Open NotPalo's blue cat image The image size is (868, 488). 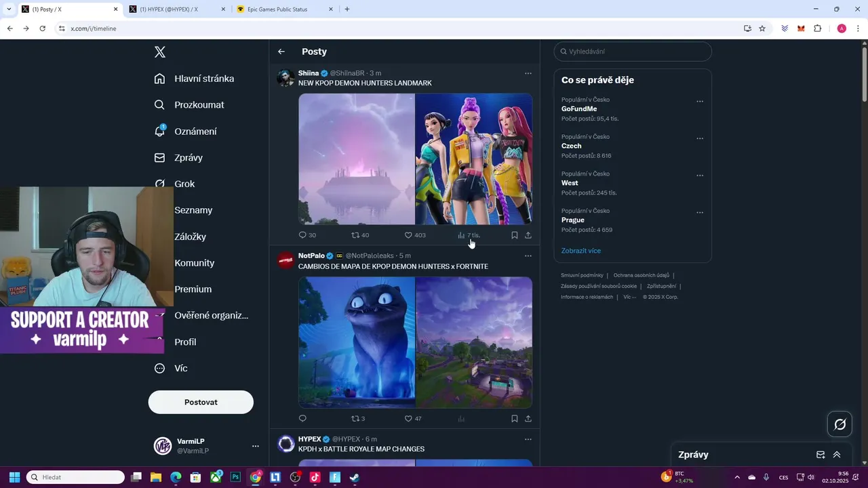[357, 342]
